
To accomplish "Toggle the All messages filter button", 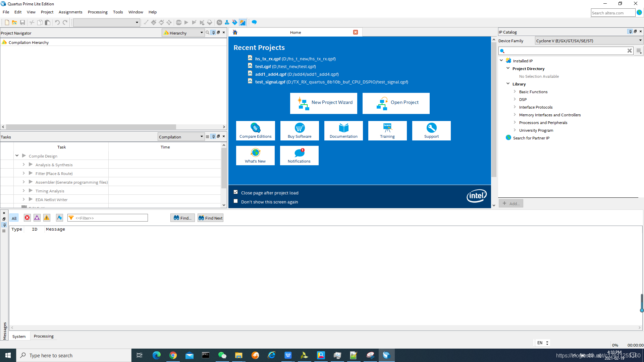I will coord(14,218).
